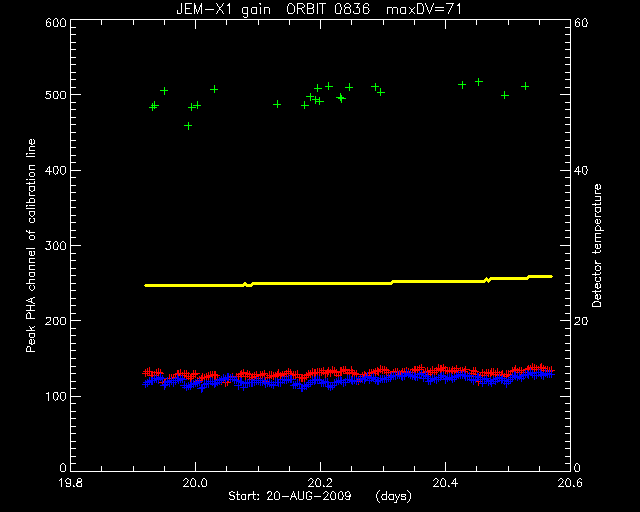Click the 'Peak PHA channel of calibration line' label
Image resolution: width=640 pixels, height=512 pixels.
click(x=31, y=245)
